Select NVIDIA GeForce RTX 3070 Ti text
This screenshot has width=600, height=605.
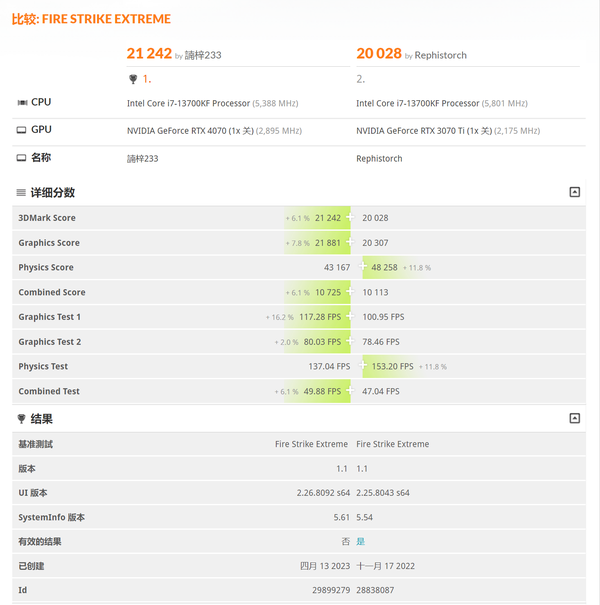[x=410, y=131]
